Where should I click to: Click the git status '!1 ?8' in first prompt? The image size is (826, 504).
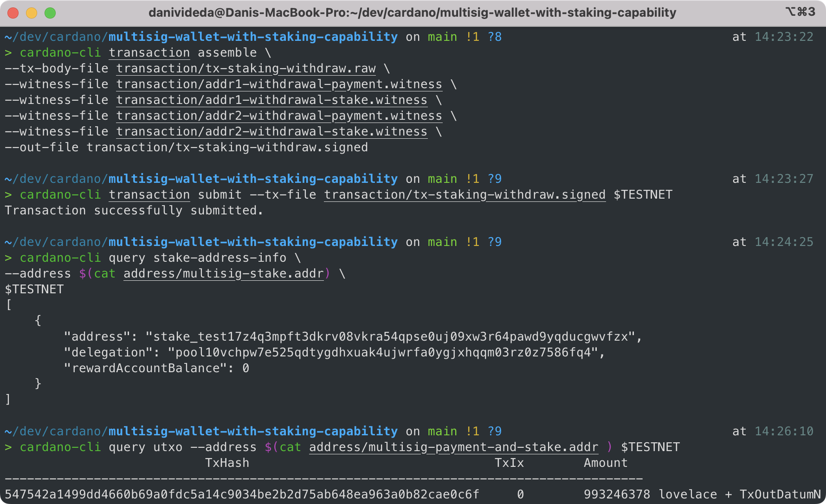pyautogui.click(x=484, y=37)
